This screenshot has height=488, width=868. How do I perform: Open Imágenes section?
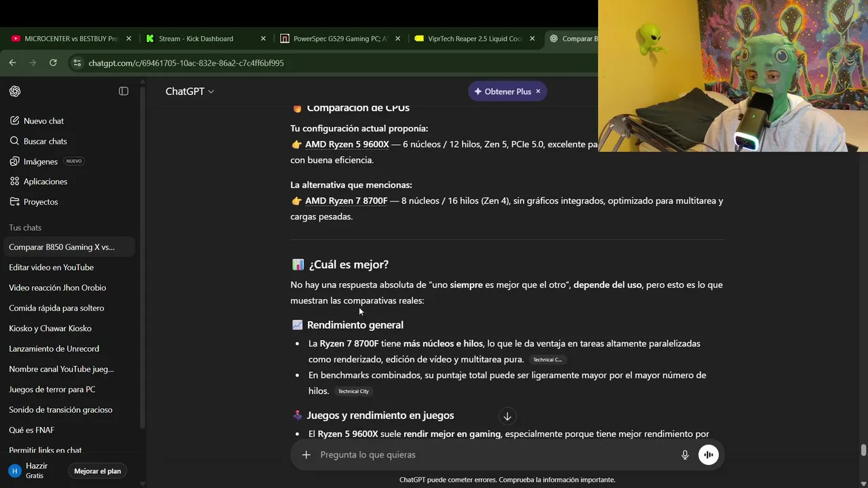tap(41, 161)
